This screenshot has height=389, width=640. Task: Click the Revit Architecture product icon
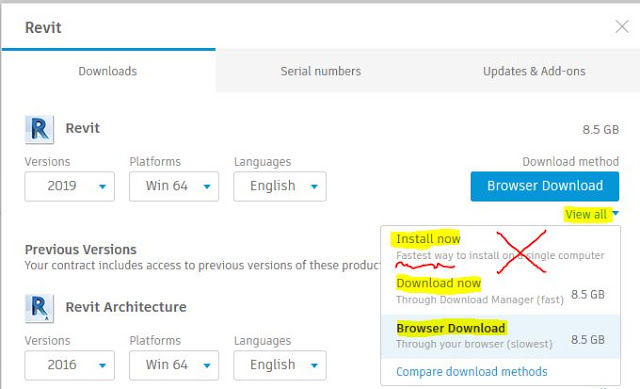coord(39,308)
